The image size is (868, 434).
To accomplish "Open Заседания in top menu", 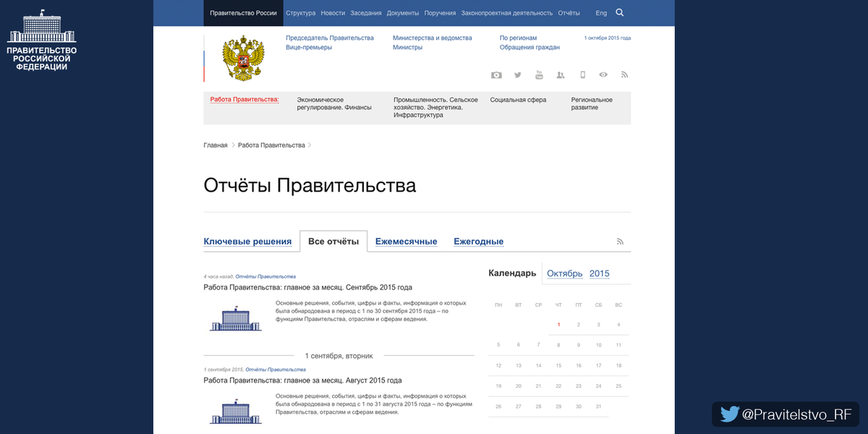I will point(366,13).
